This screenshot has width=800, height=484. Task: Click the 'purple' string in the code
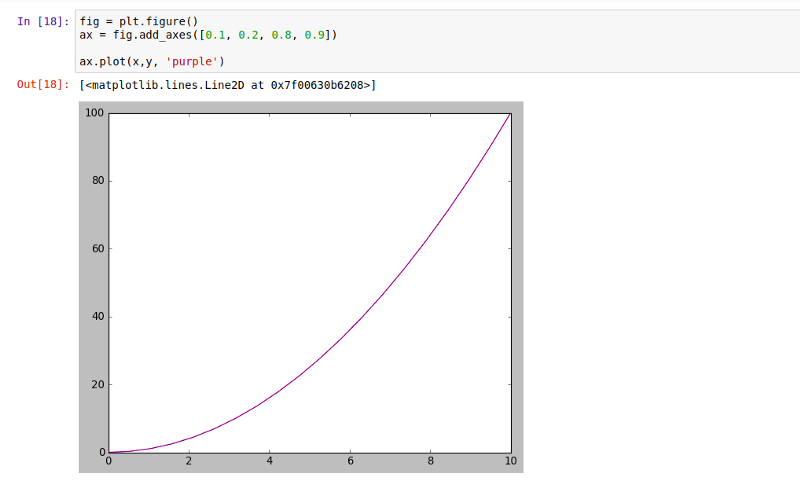192,62
